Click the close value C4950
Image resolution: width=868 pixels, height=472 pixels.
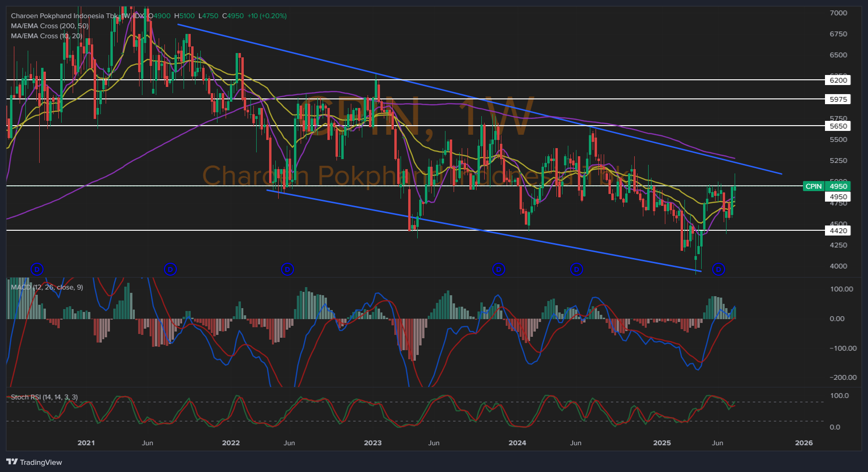tap(233, 16)
